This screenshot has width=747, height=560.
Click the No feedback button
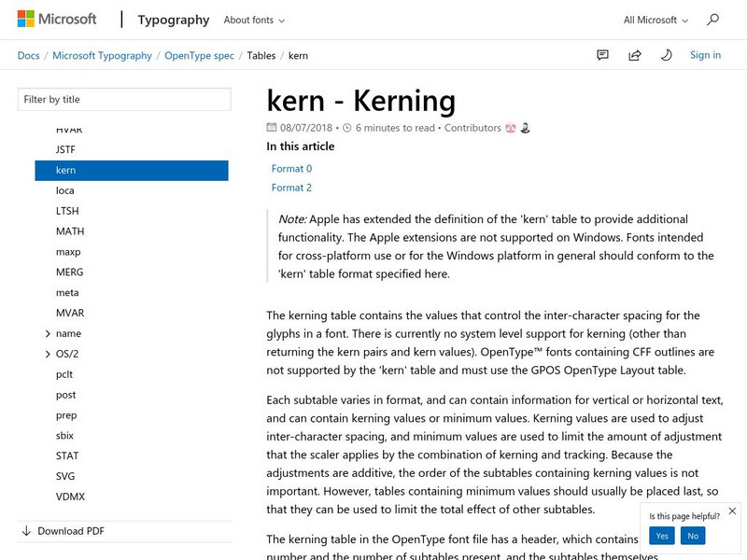693,536
